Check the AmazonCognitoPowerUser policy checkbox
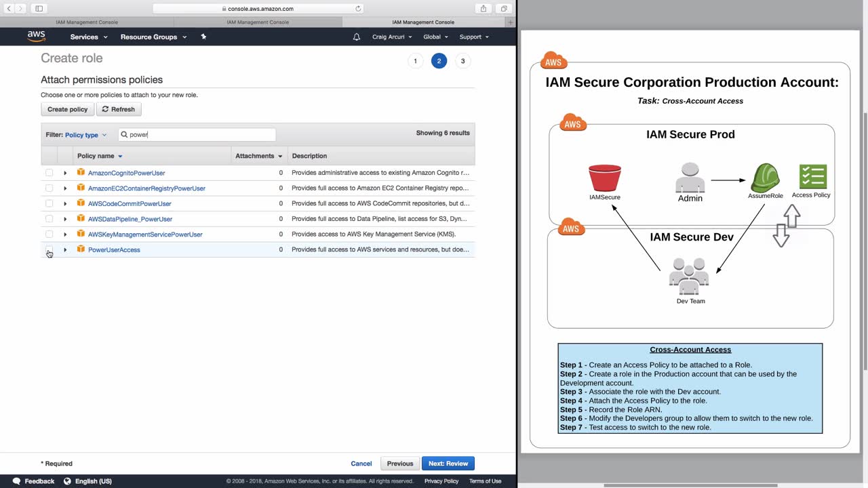The height and width of the screenshot is (488, 868). pyautogui.click(x=49, y=173)
